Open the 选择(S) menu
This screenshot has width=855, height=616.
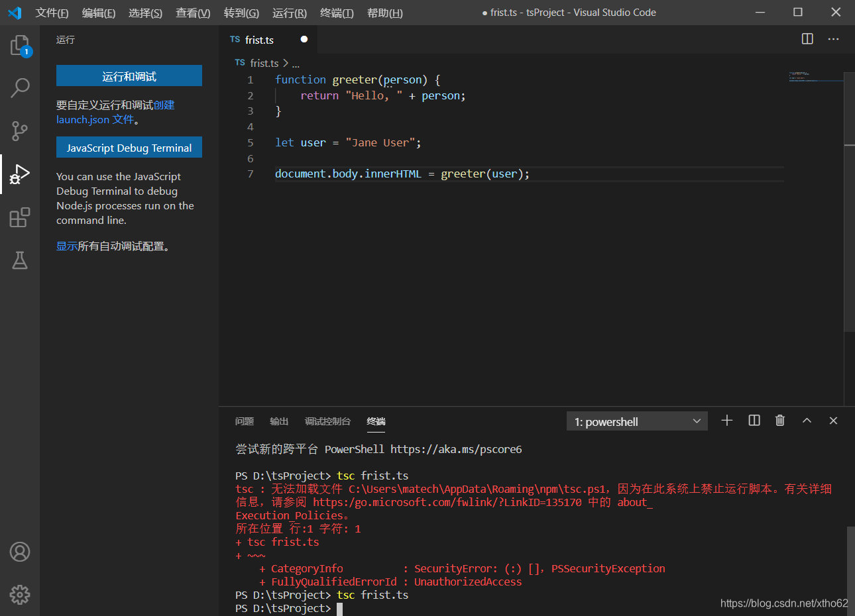click(145, 13)
